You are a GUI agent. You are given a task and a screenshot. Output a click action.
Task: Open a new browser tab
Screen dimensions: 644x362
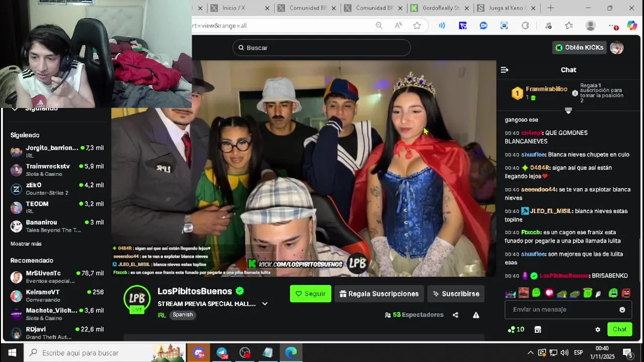550,8
